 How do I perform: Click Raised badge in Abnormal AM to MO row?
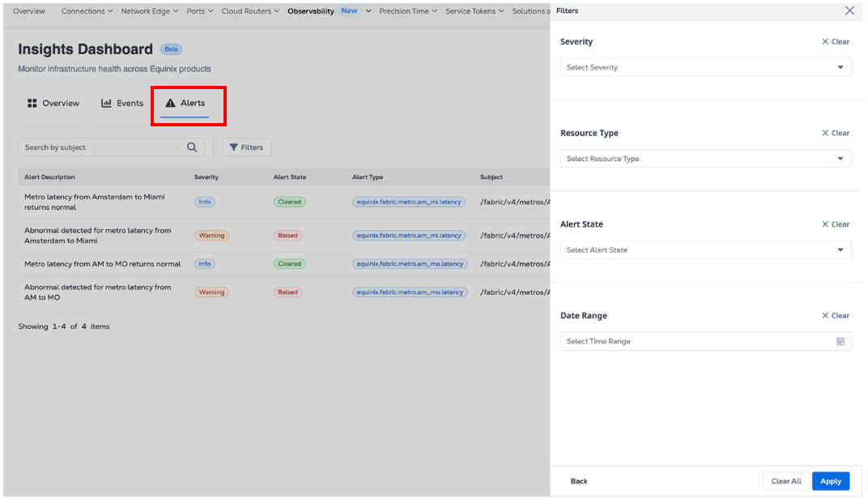pyautogui.click(x=288, y=292)
